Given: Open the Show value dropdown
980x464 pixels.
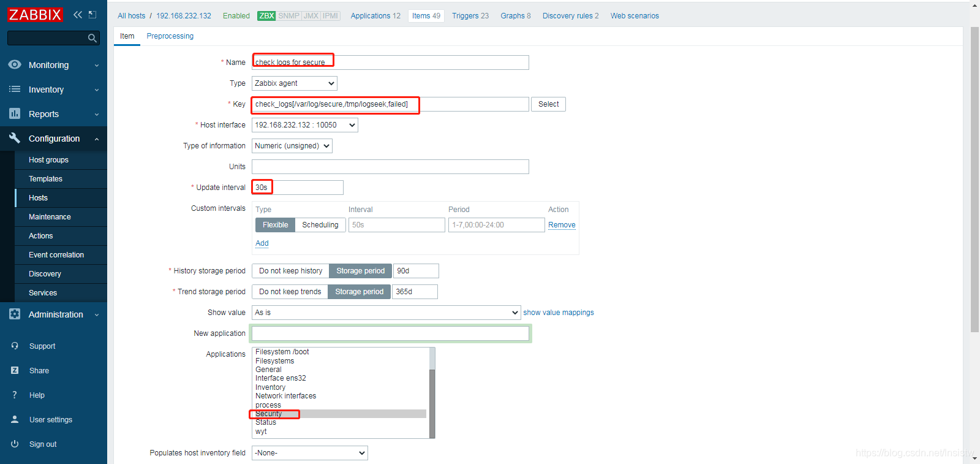Looking at the screenshot, I should pos(386,313).
